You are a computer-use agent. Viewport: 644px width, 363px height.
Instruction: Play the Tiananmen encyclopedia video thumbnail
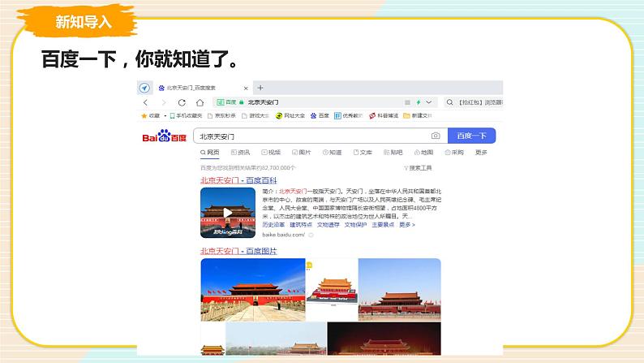point(228,214)
